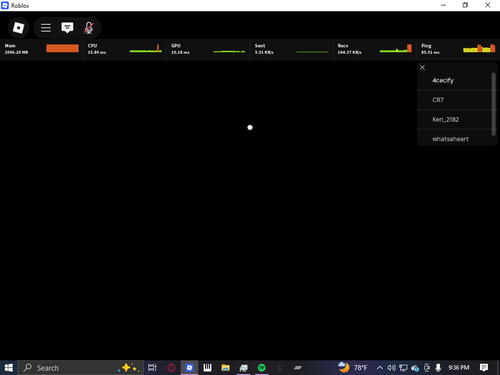Image resolution: width=500 pixels, height=375 pixels.
Task: Close the player list panel
Action: click(422, 68)
